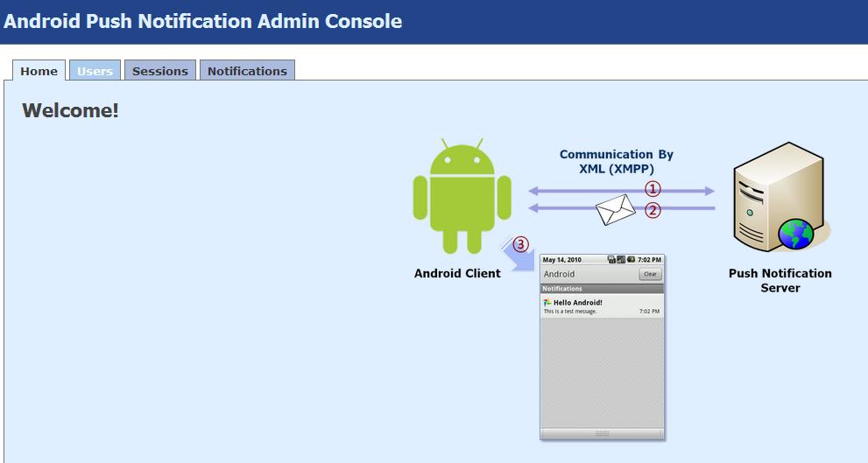Click the colorful icon beside Hello Android!
Image resolution: width=868 pixels, height=463 pixels.
547,303
